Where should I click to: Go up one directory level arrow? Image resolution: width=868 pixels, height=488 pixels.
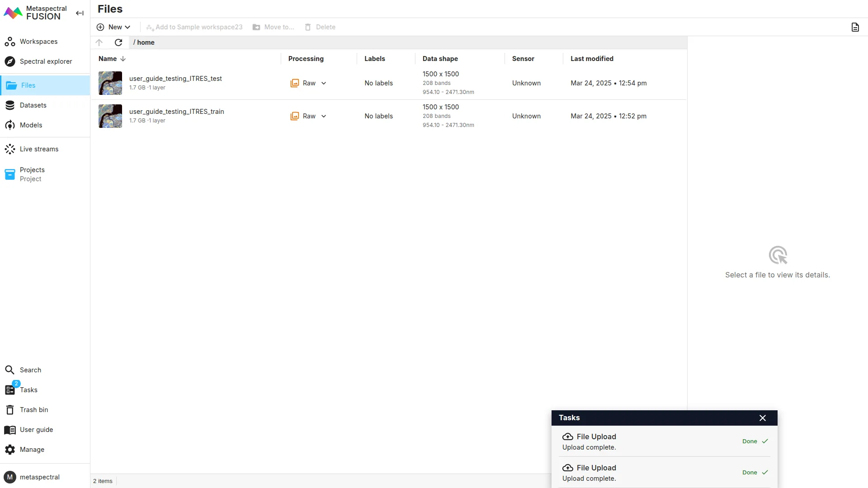(99, 42)
